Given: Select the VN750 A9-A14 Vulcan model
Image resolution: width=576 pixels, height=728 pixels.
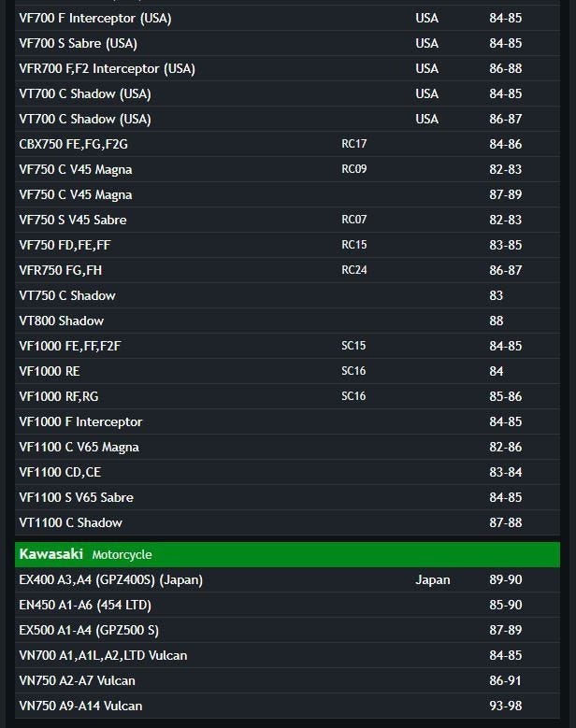Looking at the screenshot, I should point(80,706).
